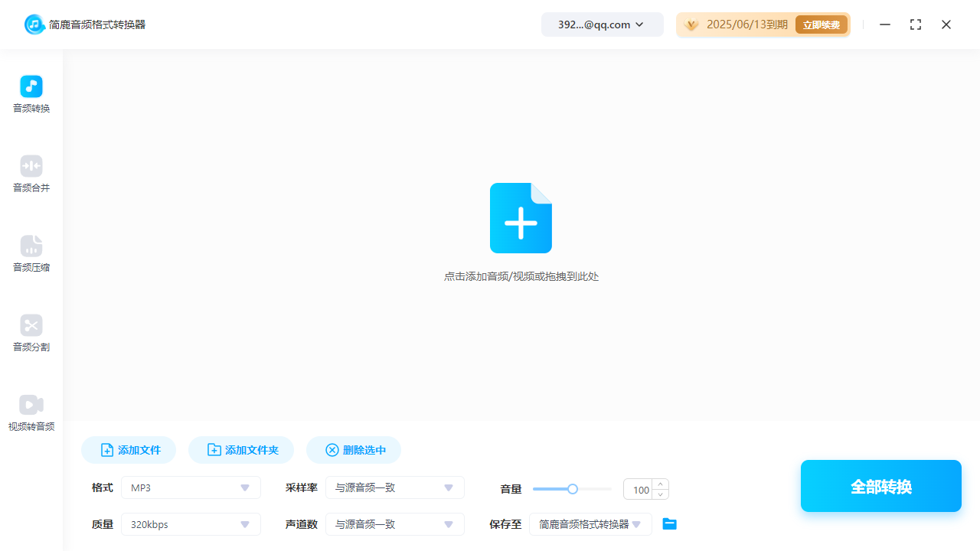Click the volume up stepper arrow

pyautogui.click(x=660, y=484)
